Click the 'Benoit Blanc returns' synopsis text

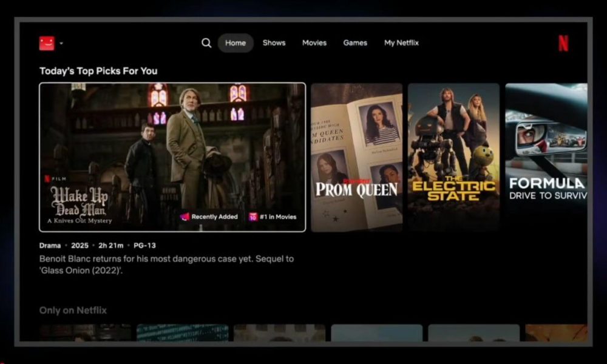[166, 265]
